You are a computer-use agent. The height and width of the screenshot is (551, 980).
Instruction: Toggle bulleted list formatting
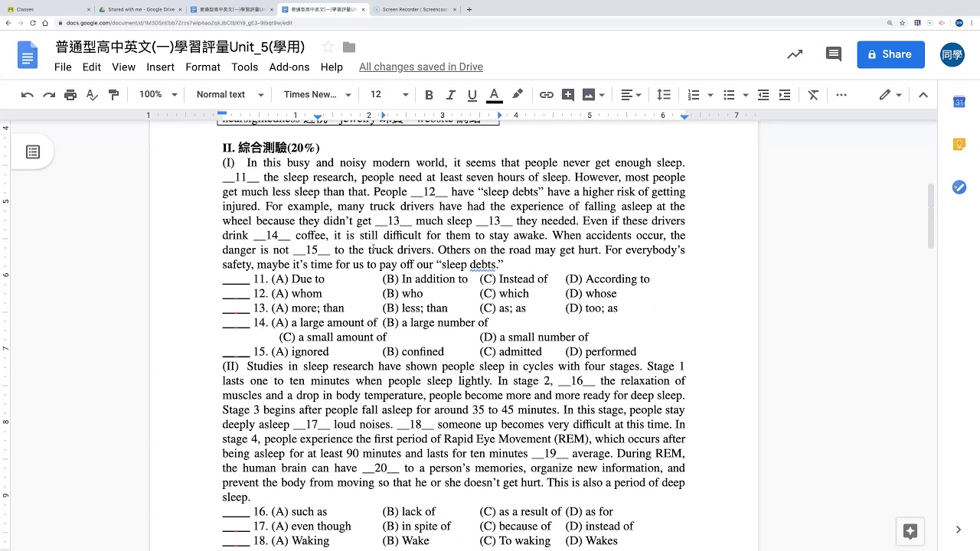729,95
